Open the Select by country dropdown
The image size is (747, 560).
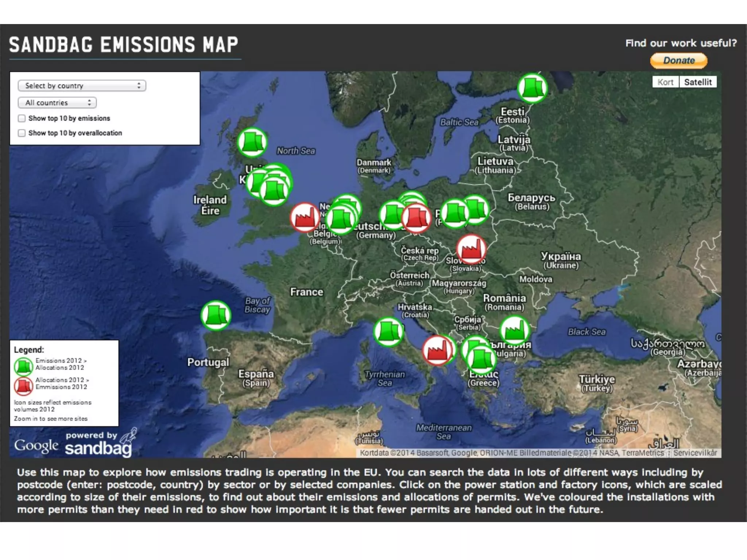tap(82, 86)
